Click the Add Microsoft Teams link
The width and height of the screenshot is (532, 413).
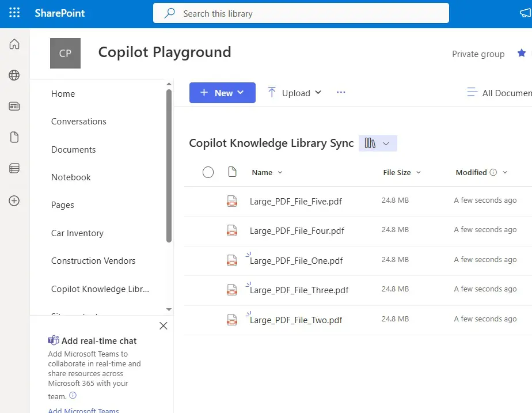(83, 410)
